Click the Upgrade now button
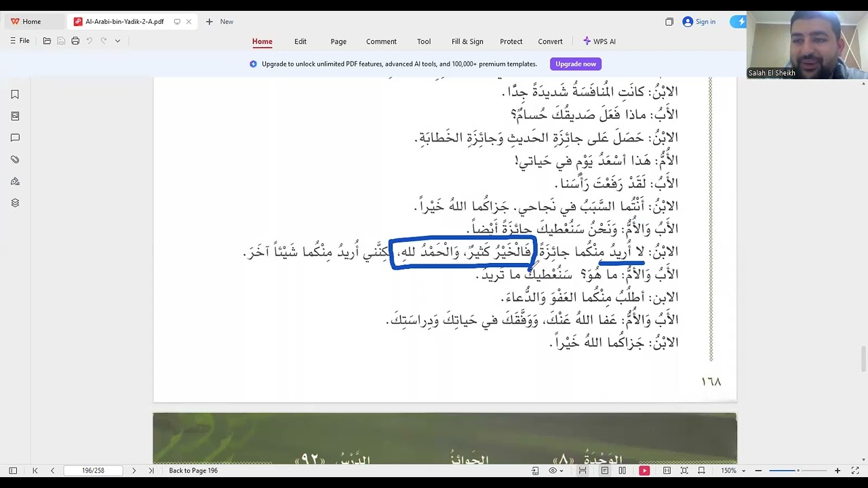 click(x=576, y=64)
